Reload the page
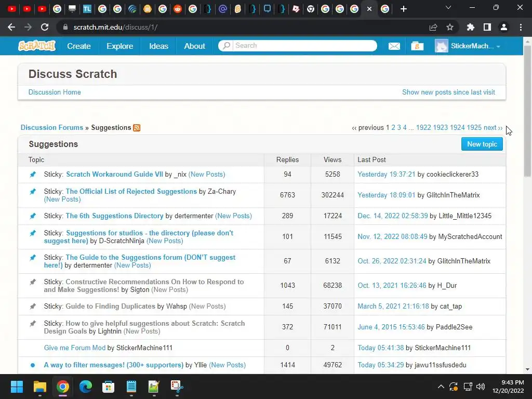Image resolution: width=532 pixels, height=399 pixels. 45,27
